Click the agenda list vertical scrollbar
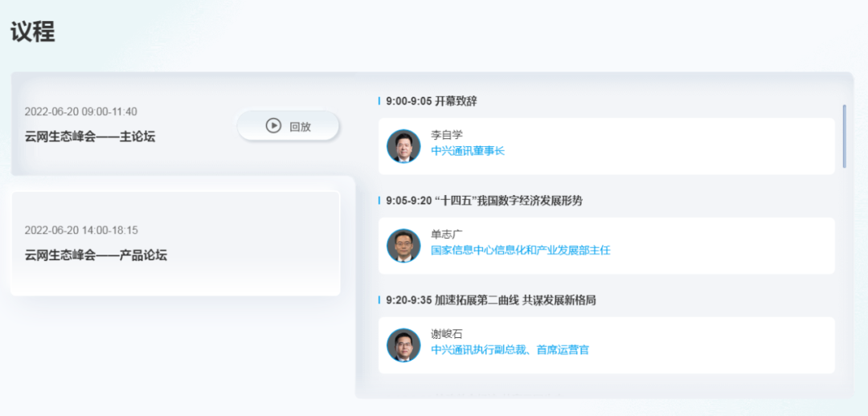This screenshot has width=868, height=416. pos(844,135)
